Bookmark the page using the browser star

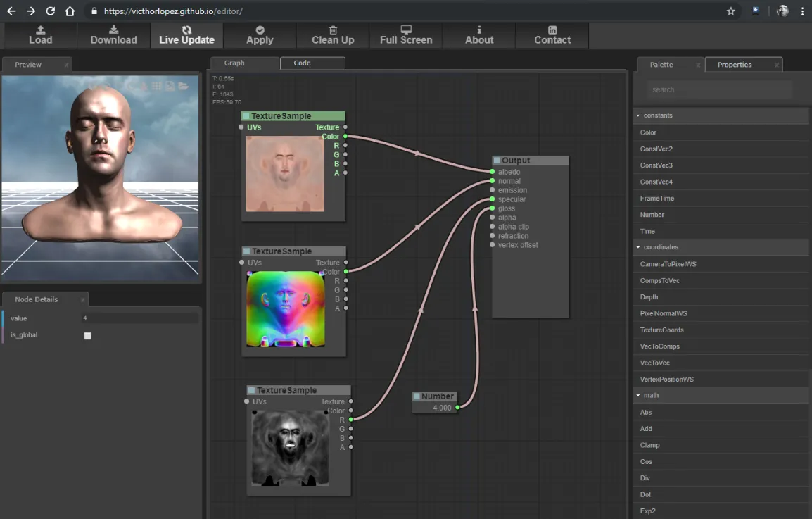[x=731, y=11]
